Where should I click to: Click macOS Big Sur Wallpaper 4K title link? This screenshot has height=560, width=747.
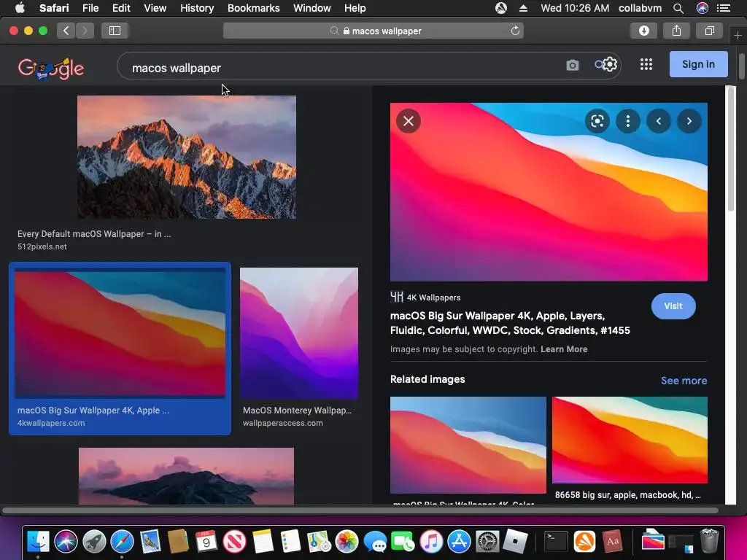(510, 323)
